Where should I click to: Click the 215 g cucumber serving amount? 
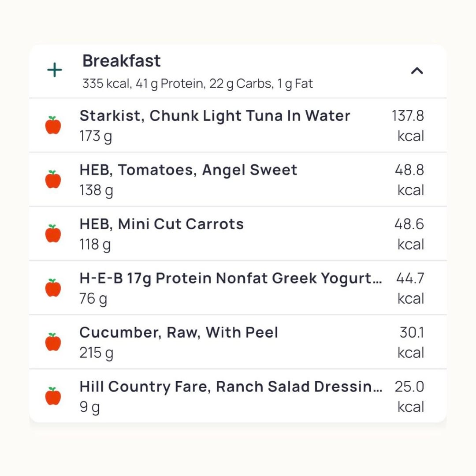click(96, 353)
